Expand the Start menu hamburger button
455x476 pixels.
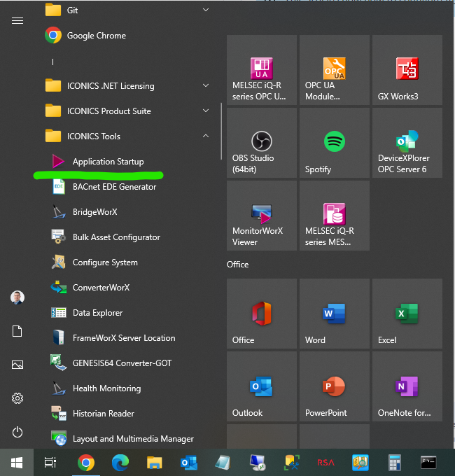[x=17, y=20]
